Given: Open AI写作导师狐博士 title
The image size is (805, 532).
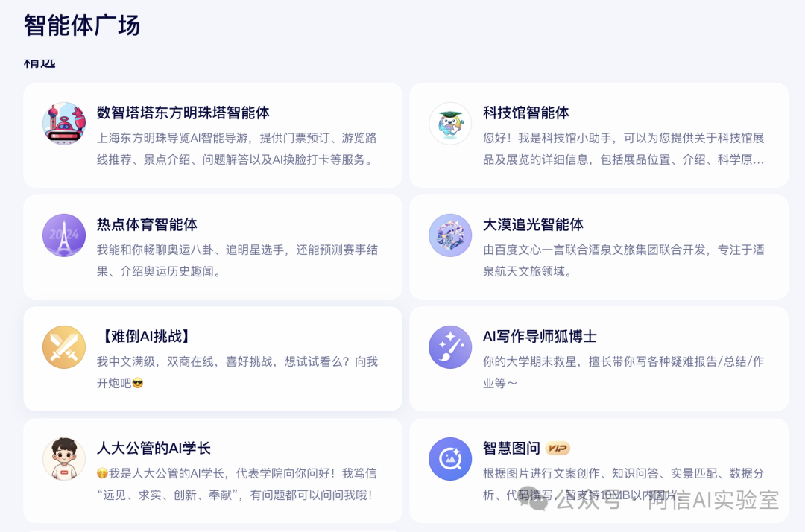Looking at the screenshot, I should click(x=540, y=336).
